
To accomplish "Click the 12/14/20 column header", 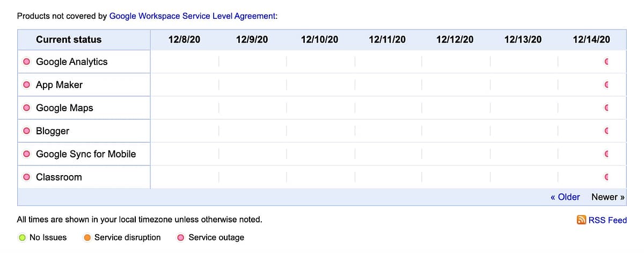I will (x=591, y=39).
